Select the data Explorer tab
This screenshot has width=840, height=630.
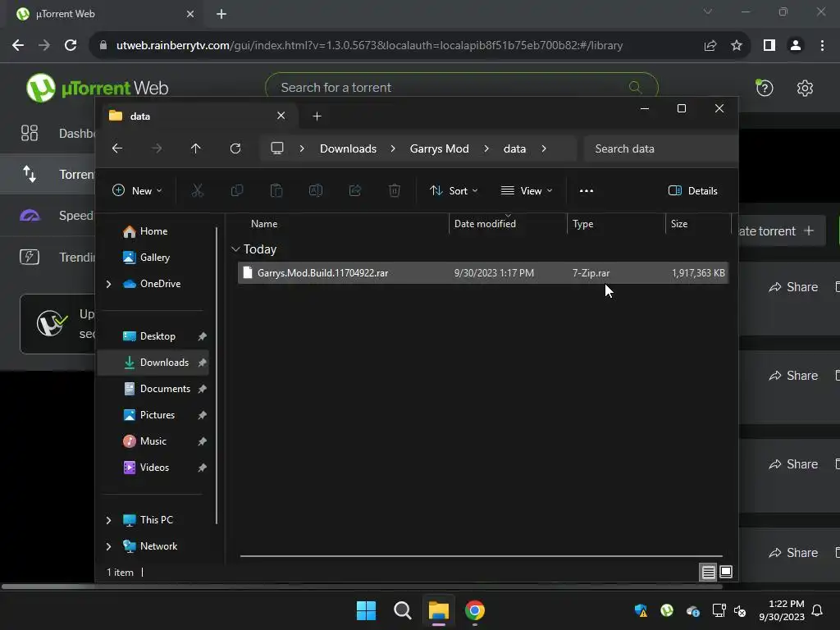pos(199,116)
